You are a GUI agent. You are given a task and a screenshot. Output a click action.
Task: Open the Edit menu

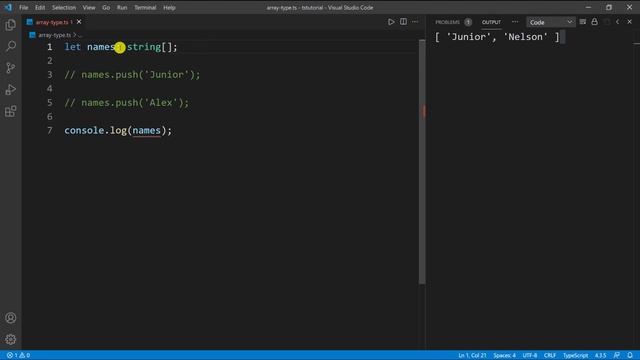click(x=40, y=7)
